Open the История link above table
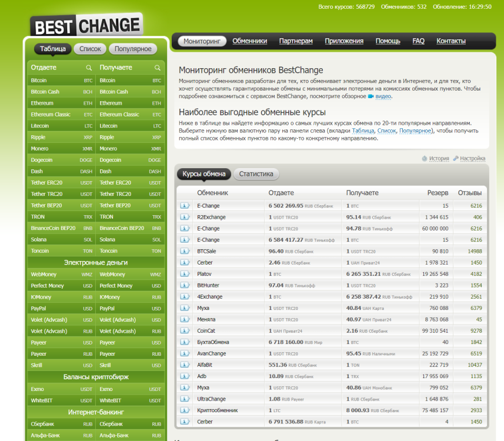Image resolution: width=504 pixels, height=441 pixels. coord(439,159)
